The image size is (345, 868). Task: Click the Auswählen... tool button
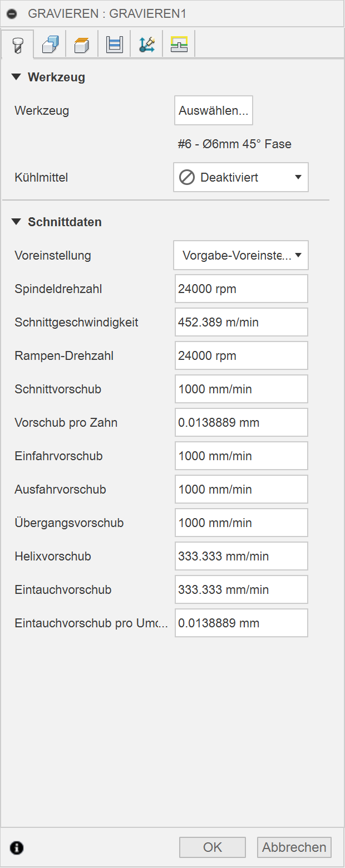click(214, 110)
